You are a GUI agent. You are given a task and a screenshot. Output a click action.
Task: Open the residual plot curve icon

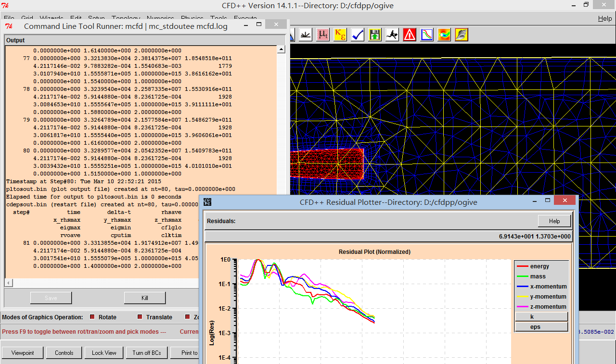(x=427, y=35)
